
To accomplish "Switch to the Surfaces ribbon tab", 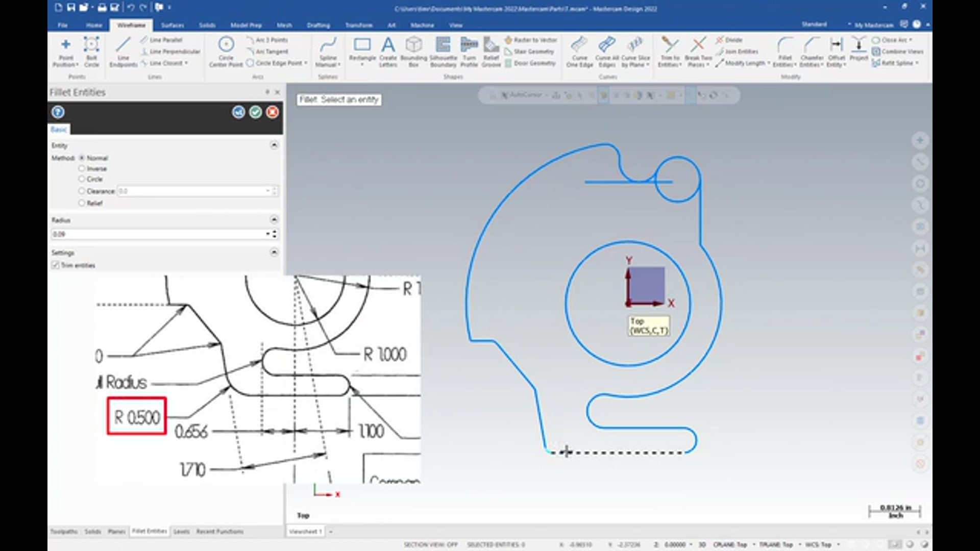I will tap(173, 25).
